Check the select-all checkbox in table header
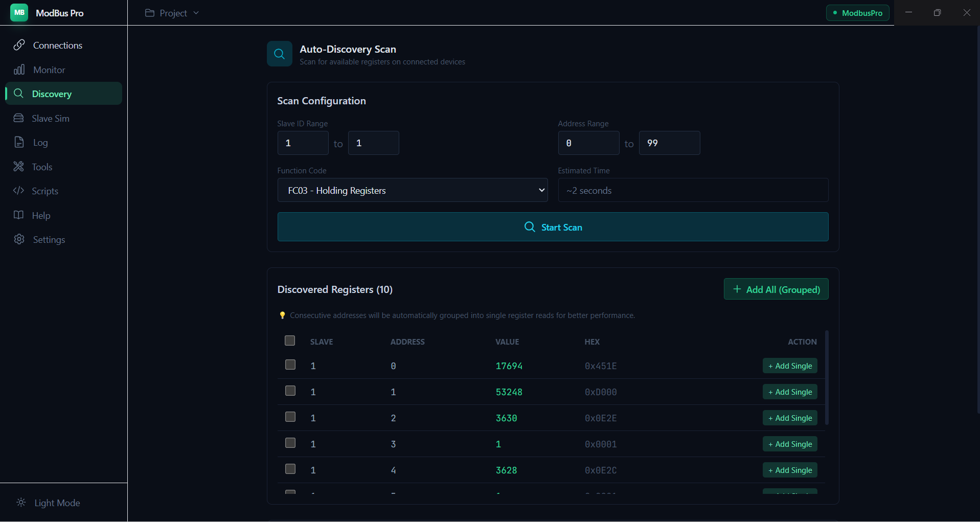This screenshot has height=522, width=980. tap(289, 341)
